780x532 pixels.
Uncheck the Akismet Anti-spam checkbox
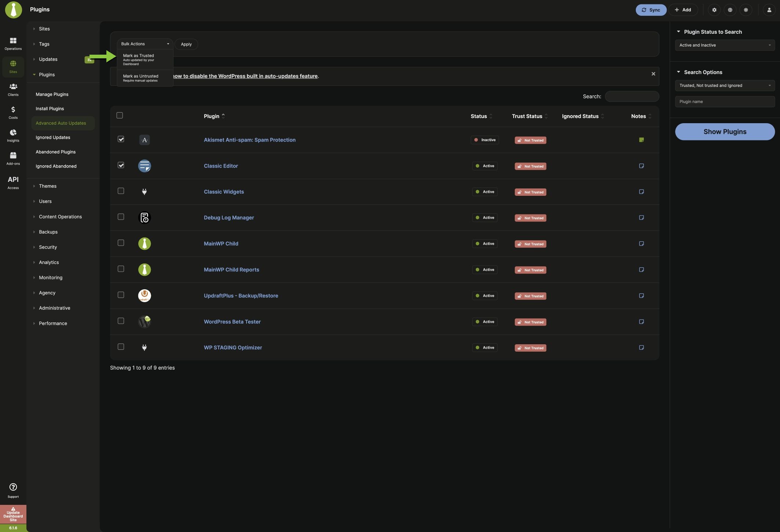click(121, 139)
